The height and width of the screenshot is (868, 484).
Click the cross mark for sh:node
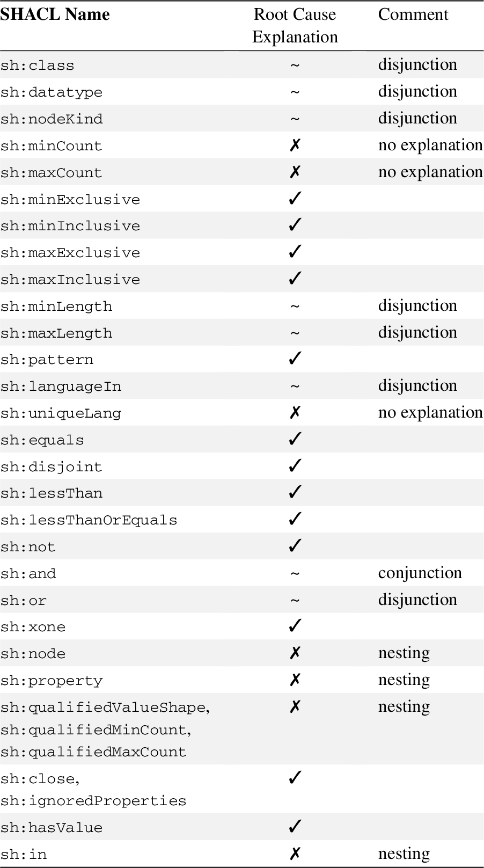click(295, 653)
